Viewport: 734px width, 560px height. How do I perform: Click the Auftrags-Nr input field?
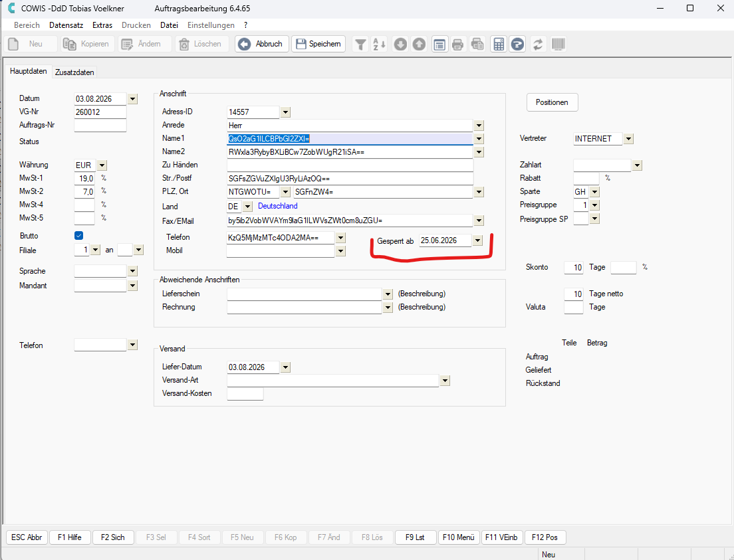[x=100, y=126]
